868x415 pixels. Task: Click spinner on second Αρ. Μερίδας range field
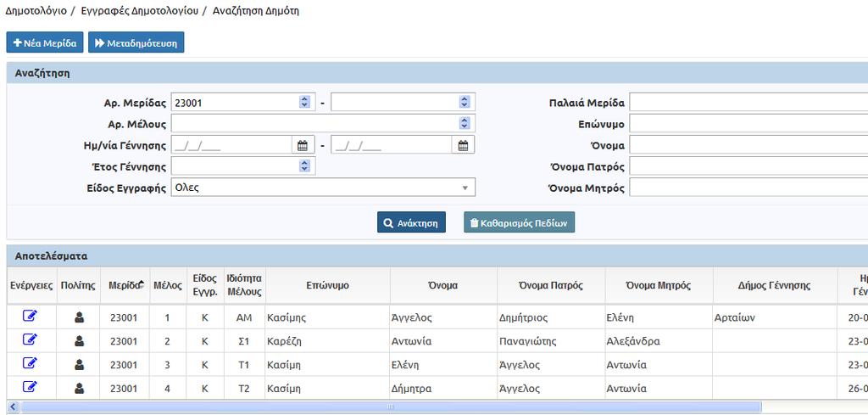465,102
